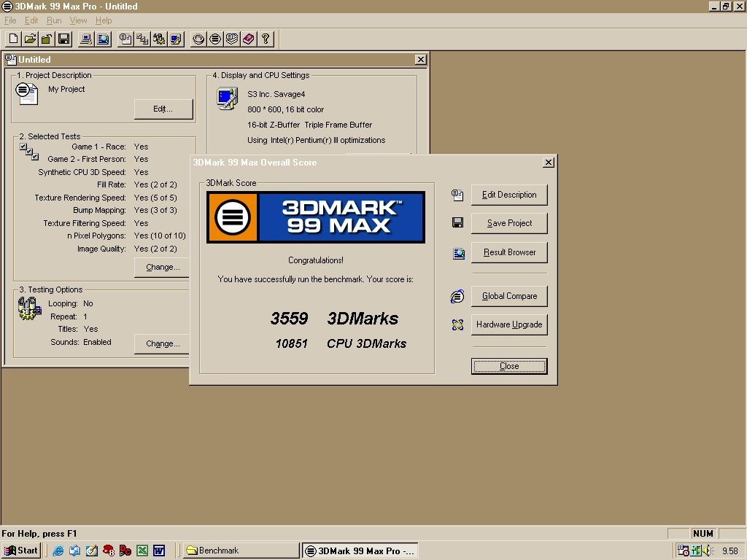Click the S3 Inc. Savage4 text
The width and height of the screenshot is (747, 560).
click(x=276, y=94)
